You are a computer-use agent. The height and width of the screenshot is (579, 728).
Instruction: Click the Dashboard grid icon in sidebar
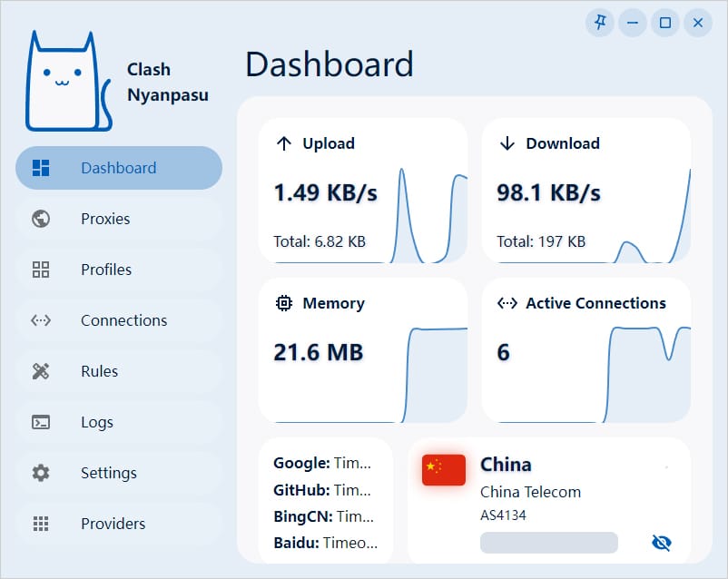[41, 168]
